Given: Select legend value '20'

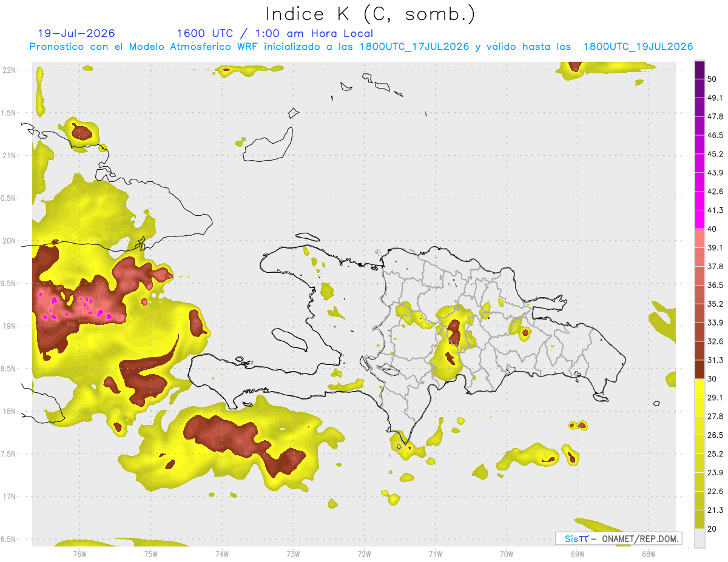Looking at the screenshot, I should click(713, 529).
